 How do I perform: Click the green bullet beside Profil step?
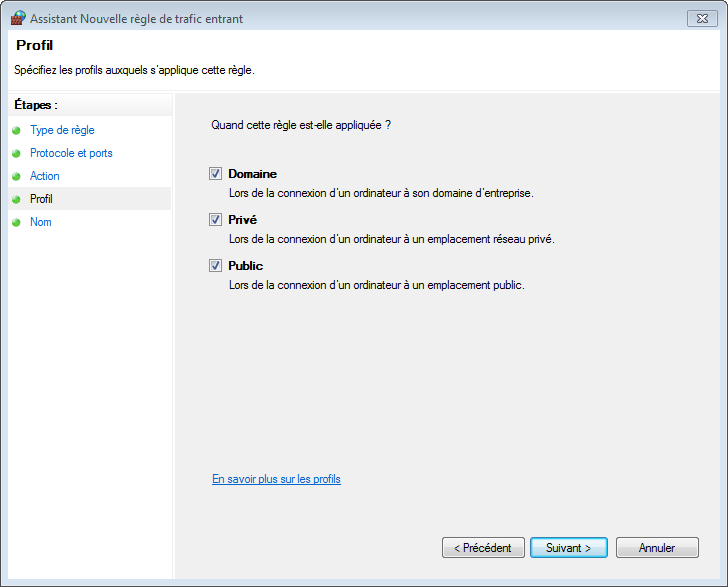point(16,199)
